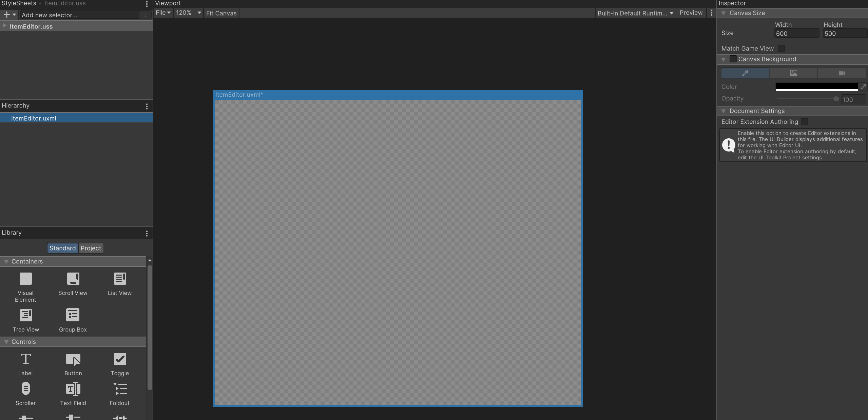Enable the Match Game View checkbox

(x=781, y=48)
